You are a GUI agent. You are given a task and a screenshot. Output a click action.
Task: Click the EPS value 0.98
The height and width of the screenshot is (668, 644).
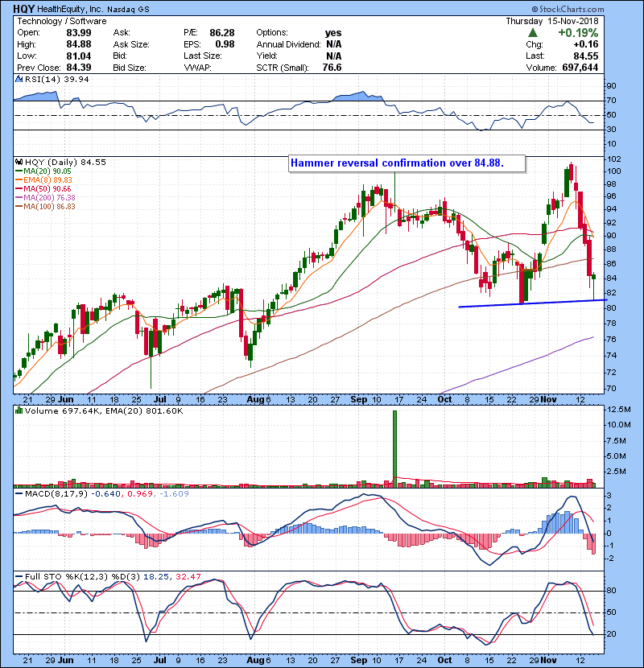pos(225,44)
